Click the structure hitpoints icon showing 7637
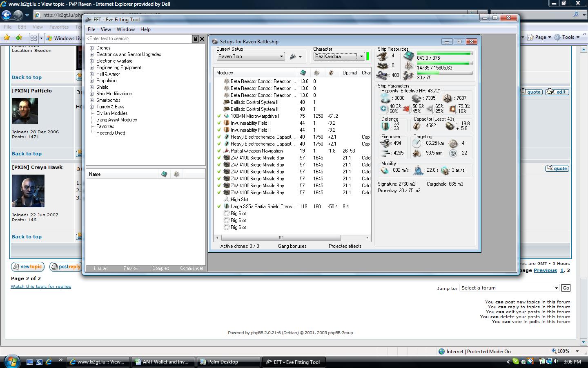The width and height of the screenshot is (588, 368). coord(448,98)
